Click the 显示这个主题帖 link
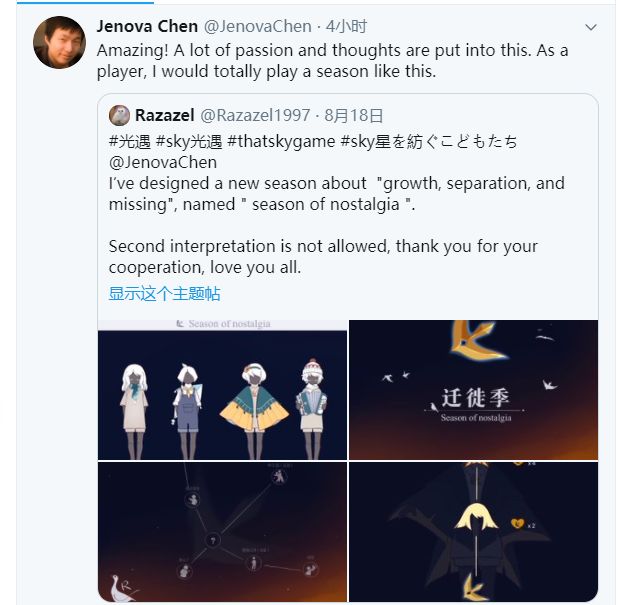 click(x=165, y=293)
